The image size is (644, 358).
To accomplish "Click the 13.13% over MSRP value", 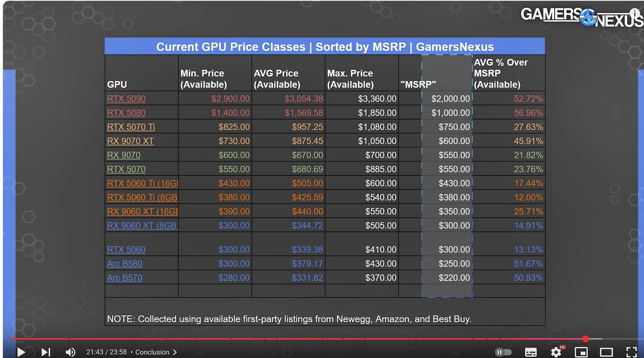I will 528,250.
